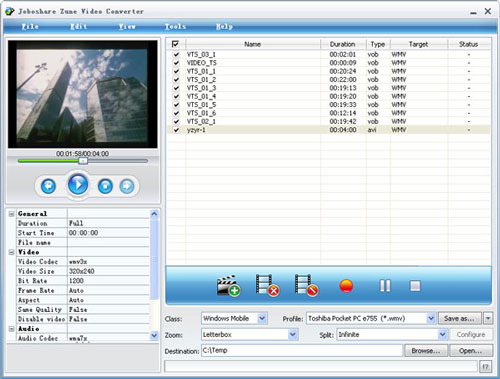The width and height of the screenshot is (500, 379).
Task: Open the Tools menu
Action: (x=175, y=26)
